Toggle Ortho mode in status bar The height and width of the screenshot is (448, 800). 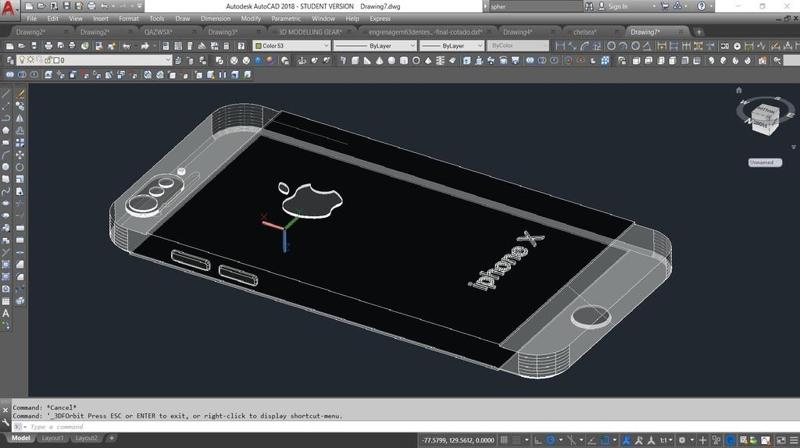[x=538, y=440]
